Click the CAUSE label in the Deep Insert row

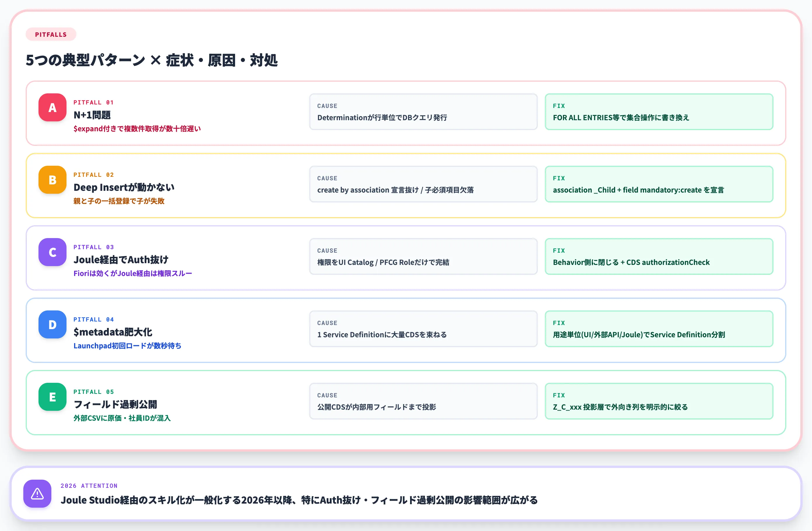[327, 179]
